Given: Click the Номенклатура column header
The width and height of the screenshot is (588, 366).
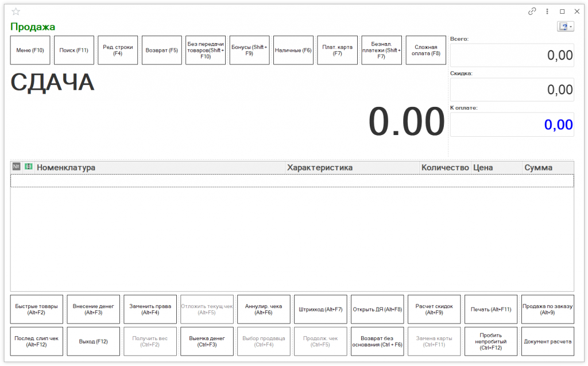Looking at the screenshot, I should (160, 168).
